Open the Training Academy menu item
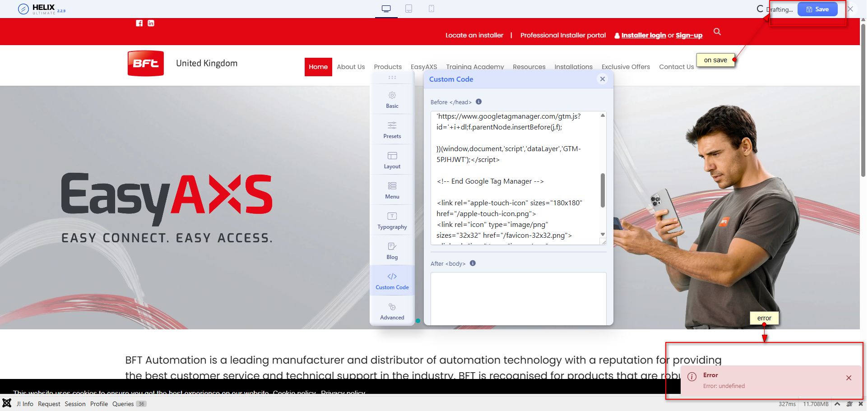This screenshot has width=868, height=411. coord(475,67)
